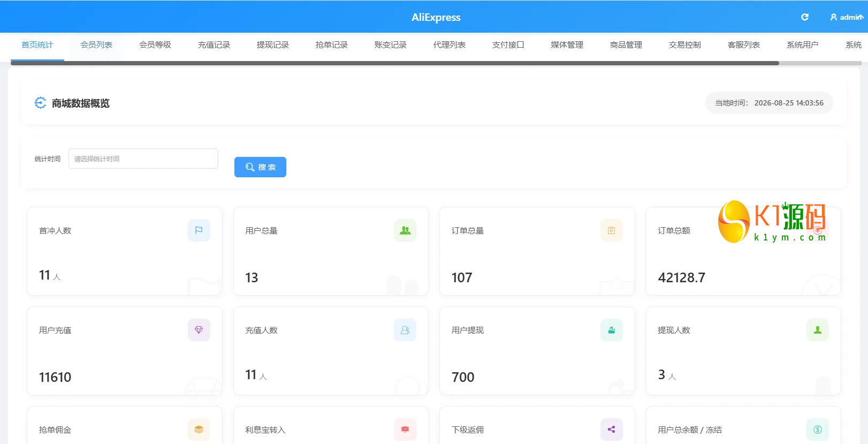868x444 pixels.
Task: Switch to the 首页统计 tab
Action: pyautogui.click(x=37, y=45)
